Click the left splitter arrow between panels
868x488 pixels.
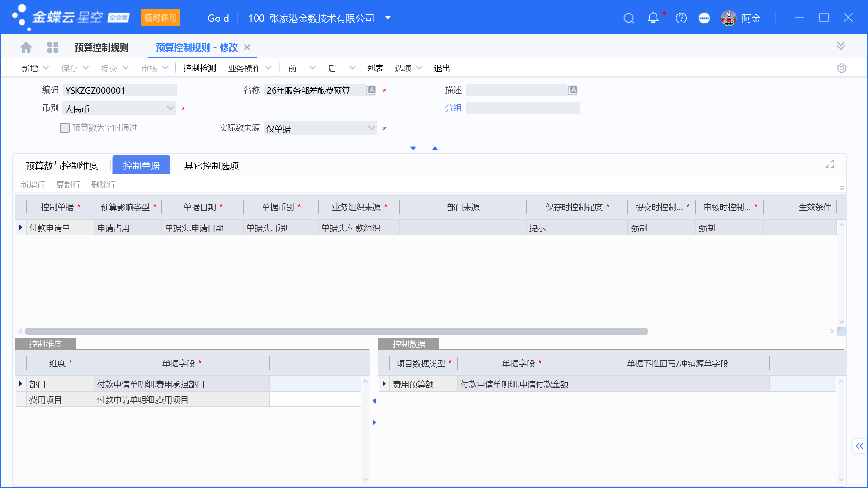[x=374, y=401]
